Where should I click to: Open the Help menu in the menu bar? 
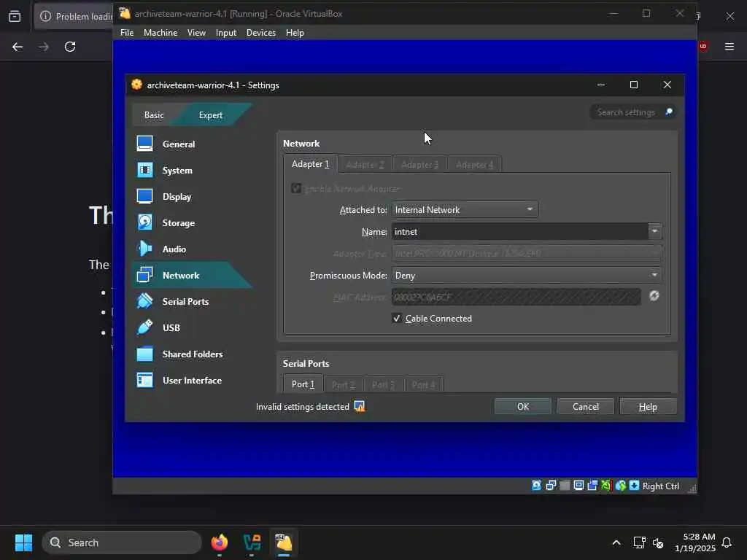click(x=295, y=32)
